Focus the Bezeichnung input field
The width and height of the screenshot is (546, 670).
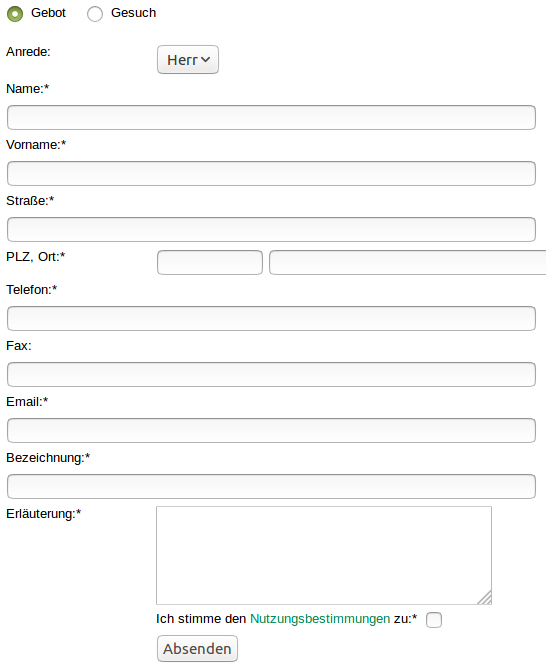click(x=271, y=486)
